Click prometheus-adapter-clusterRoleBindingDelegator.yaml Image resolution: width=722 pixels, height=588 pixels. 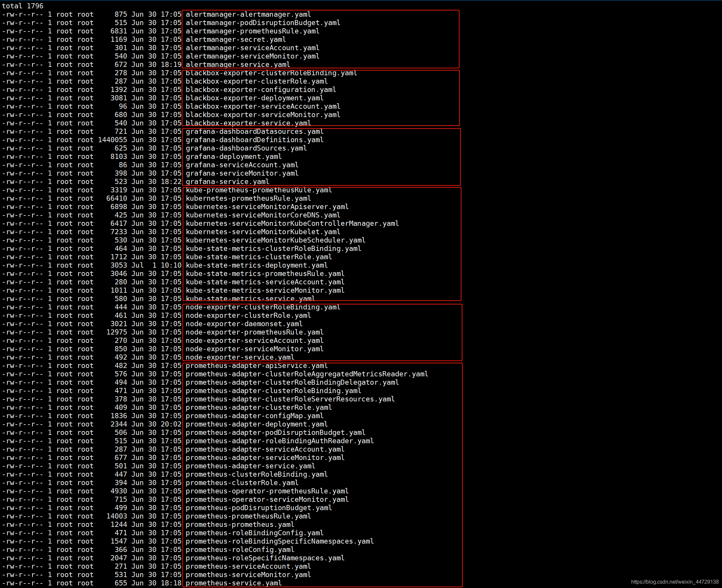[292, 382]
